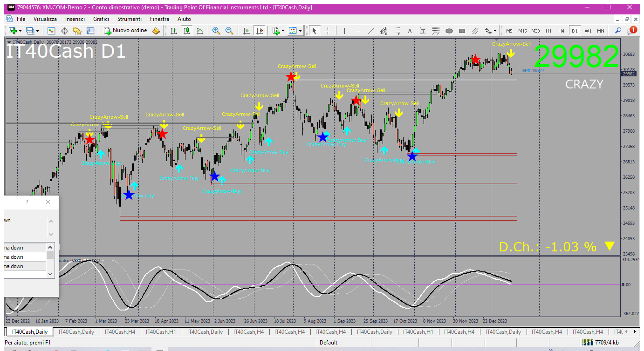Switch to M5 timeframe
The image size is (644, 351).
[x=509, y=31]
